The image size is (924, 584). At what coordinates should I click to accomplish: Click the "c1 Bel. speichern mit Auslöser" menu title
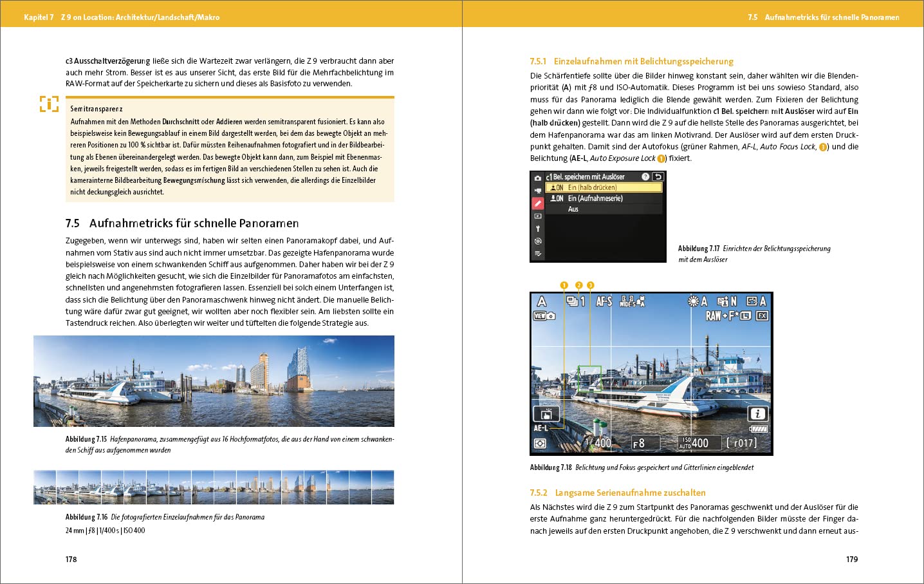click(586, 176)
